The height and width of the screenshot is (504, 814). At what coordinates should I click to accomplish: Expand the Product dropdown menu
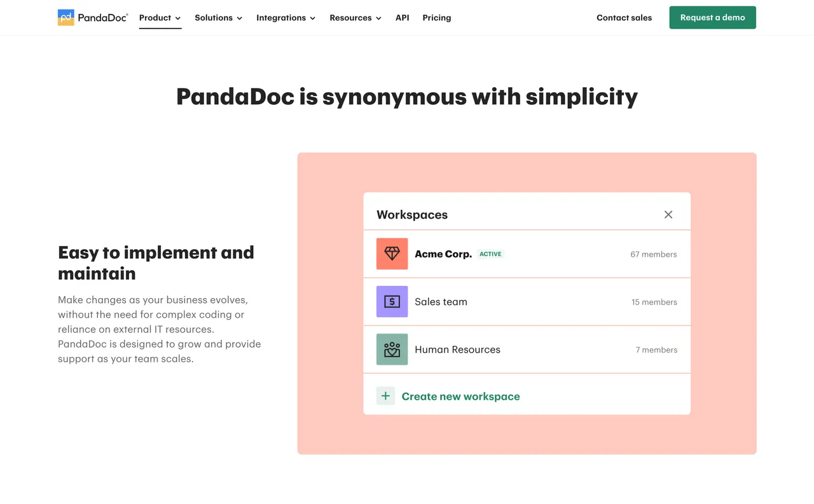tap(160, 18)
